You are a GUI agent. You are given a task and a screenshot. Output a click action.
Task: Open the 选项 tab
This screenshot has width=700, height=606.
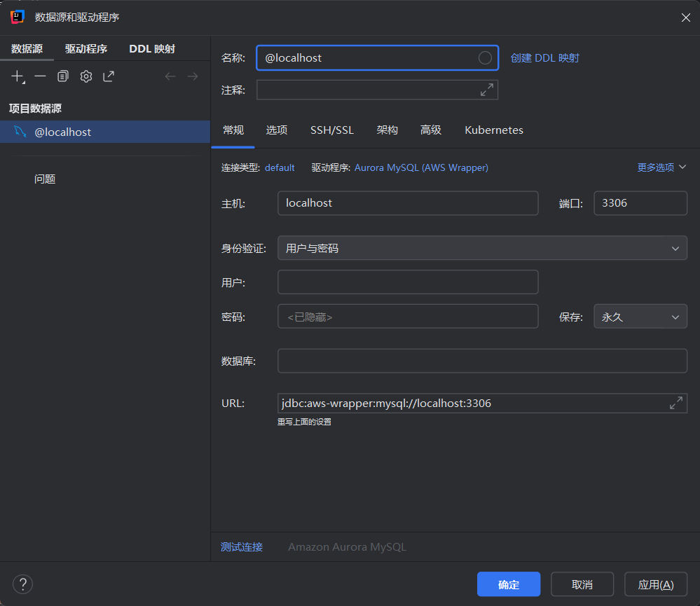276,130
